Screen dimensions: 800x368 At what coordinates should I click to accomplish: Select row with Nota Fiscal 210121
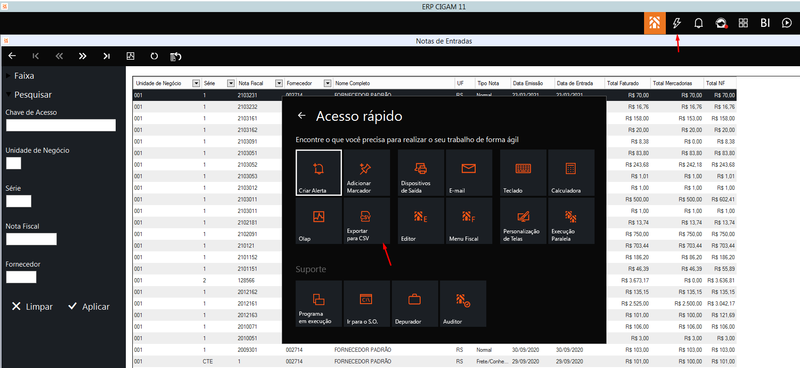point(434,246)
